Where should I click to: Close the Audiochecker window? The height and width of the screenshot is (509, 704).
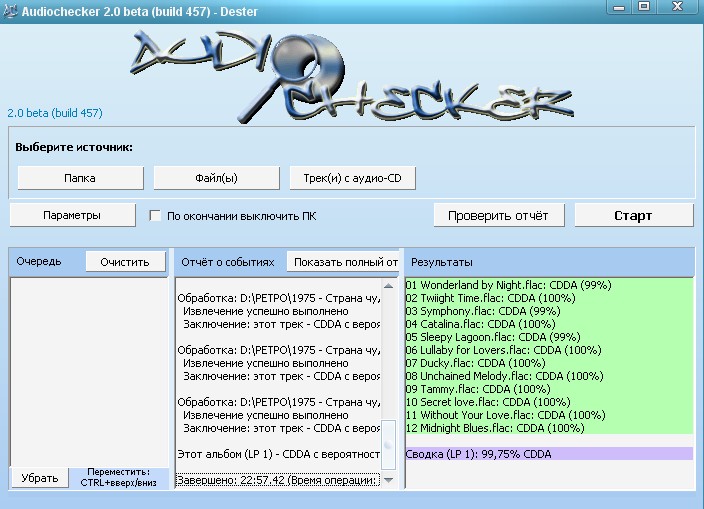click(x=679, y=7)
